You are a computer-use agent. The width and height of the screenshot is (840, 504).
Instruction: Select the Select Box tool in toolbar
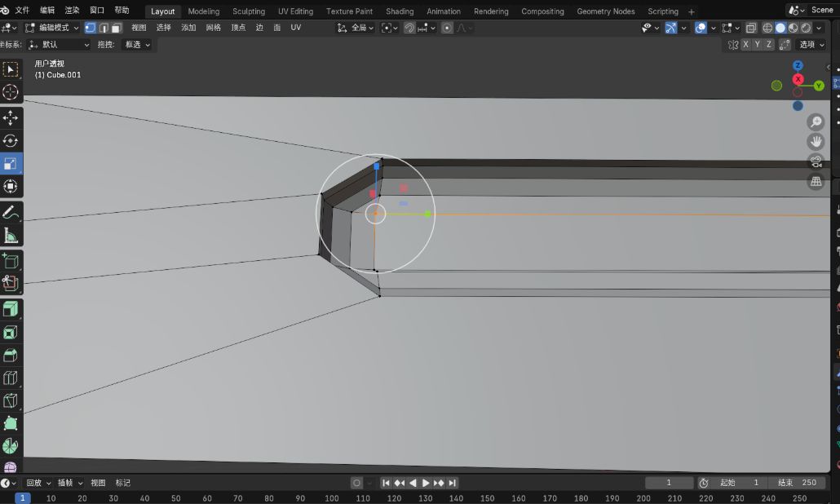tap(11, 69)
